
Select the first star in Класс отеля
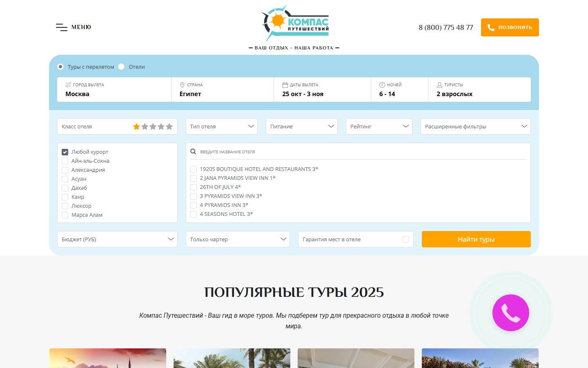[136, 126]
